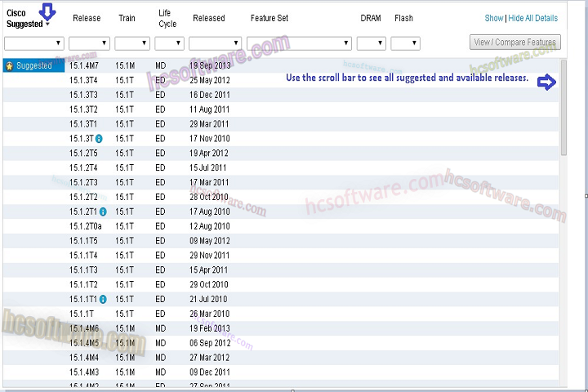Viewport: 588px width, 392px height.
Task: Click the vertical scrollbar thumb of the release list
Action: point(563,108)
